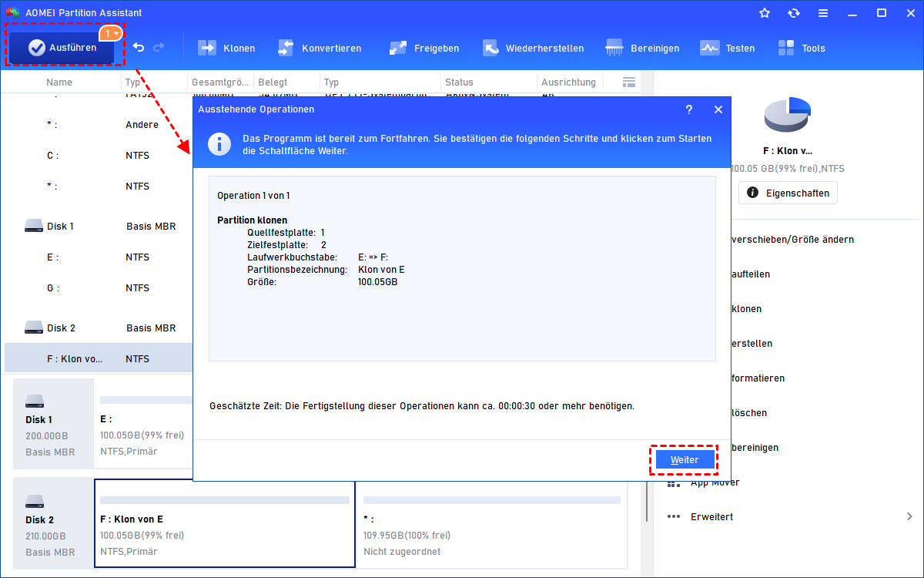Select the unallocated 109.95GB block

click(492, 523)
